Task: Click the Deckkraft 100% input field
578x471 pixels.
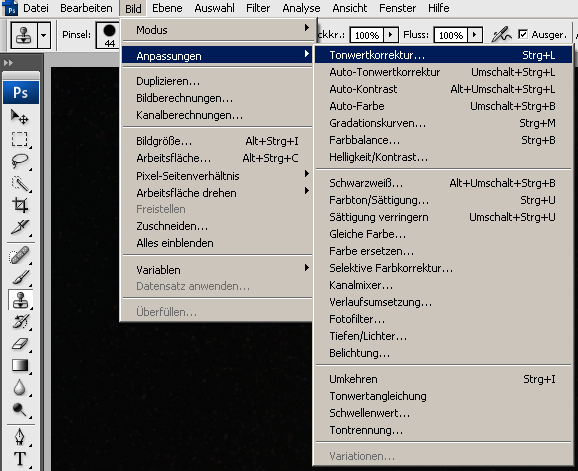Action: 366,35
